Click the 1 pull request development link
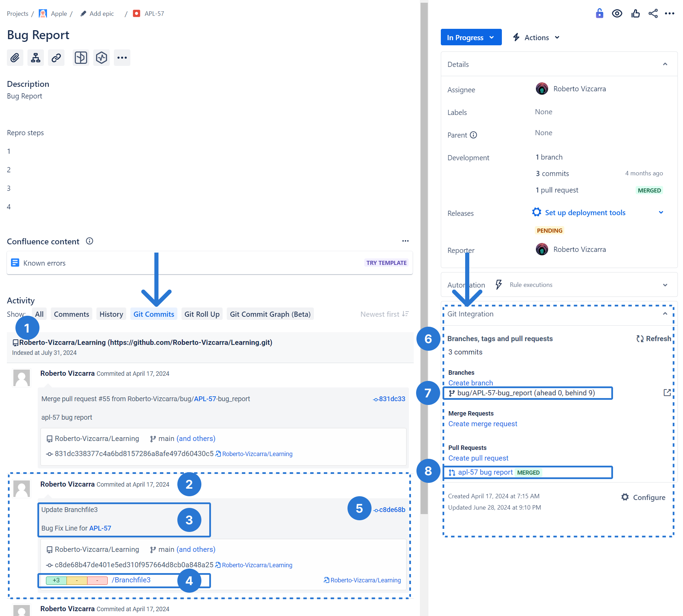Viewport: 683px width, 616px height. (557, 190)
